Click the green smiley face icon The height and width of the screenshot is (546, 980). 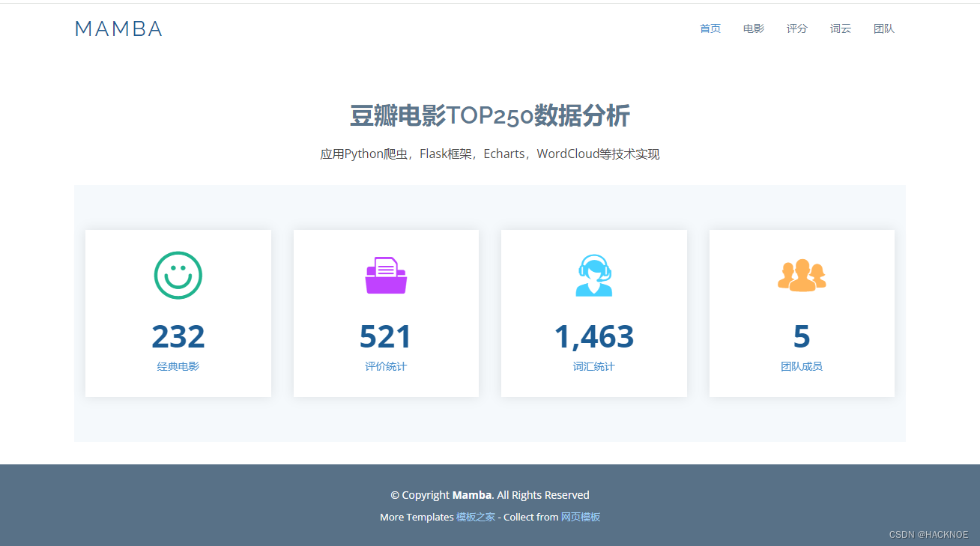(x=178, y=275)
